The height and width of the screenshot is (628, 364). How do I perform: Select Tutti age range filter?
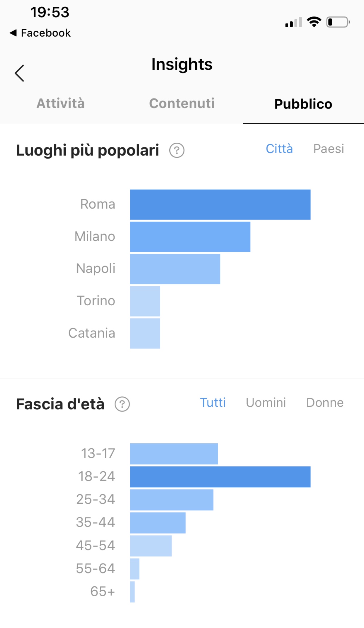coord(213,403)
